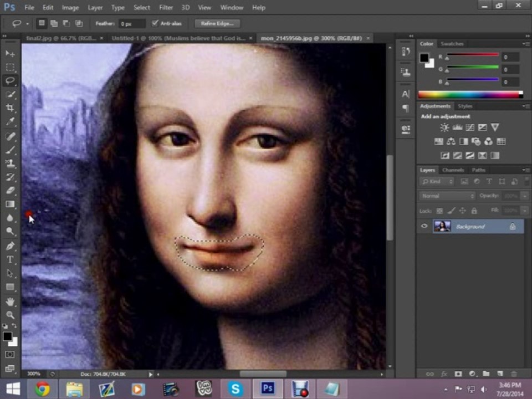Viewport: 532px width, 399px height.
Task: Select the Zoom tool
Action: coord(10,315)
